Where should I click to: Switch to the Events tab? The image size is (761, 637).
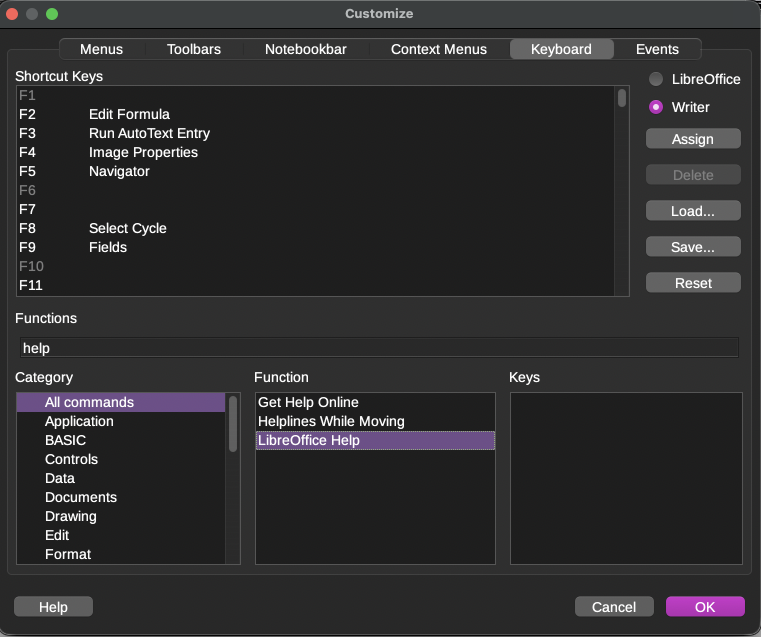coord(657,49)
